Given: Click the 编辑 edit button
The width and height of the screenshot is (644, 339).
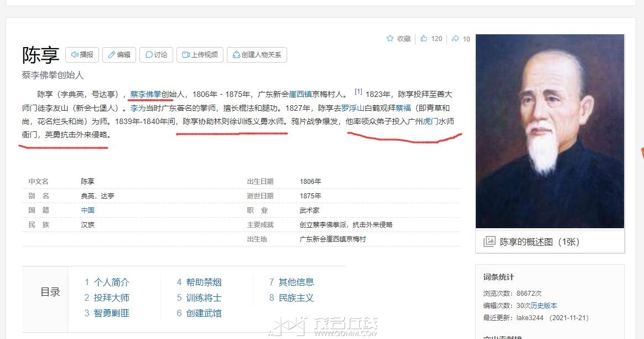Looking at the screenshot, I should point(119,55).
